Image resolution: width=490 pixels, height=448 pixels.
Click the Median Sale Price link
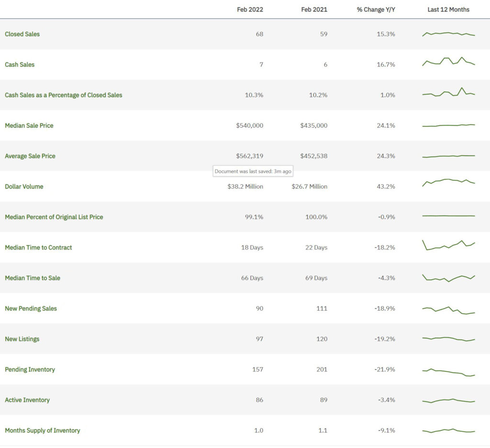pos(29,125)
